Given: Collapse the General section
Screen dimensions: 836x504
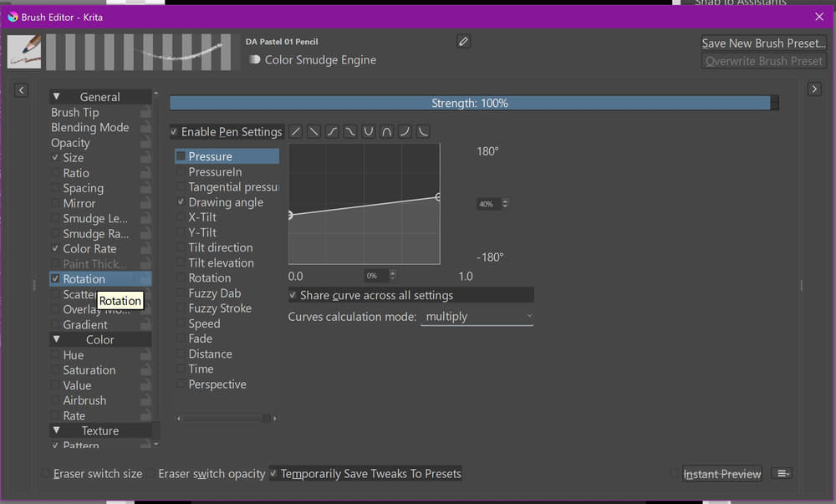Looking at the screenshot, I should pyautogui.click(x=56, y=97).
